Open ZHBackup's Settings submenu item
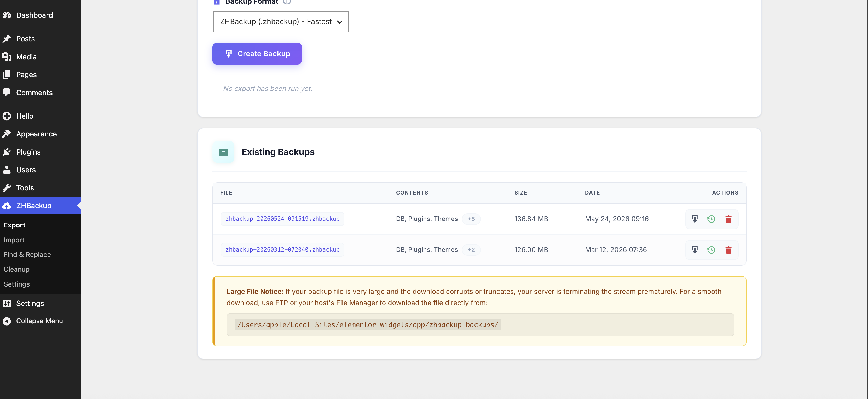This screenshot has width=868, height=399. click(x=16, y=284)
